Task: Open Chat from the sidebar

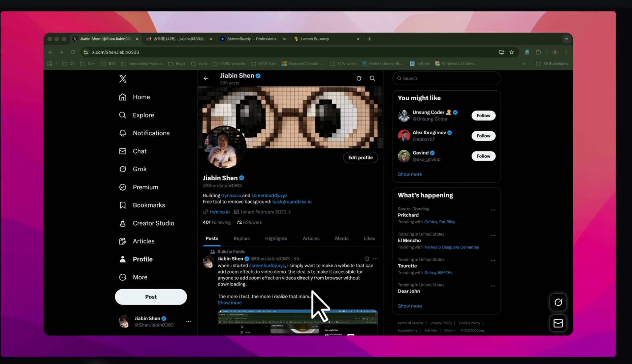Action: point(133,151)
